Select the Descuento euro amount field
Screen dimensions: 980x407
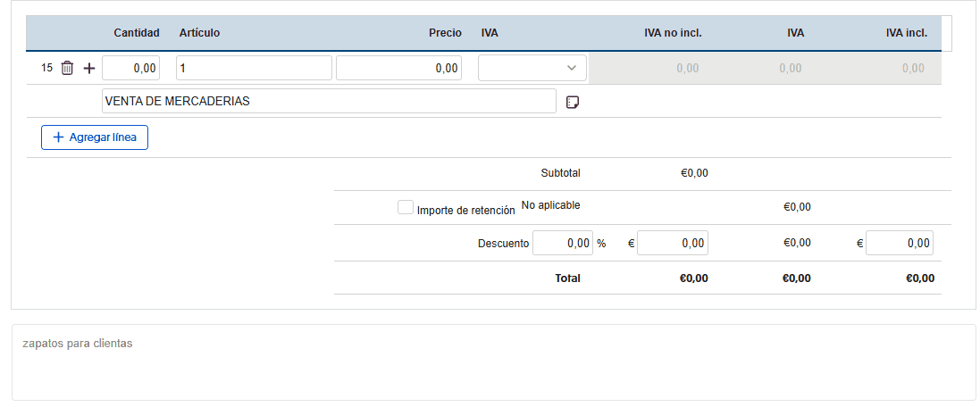click(x=673, y=243)
